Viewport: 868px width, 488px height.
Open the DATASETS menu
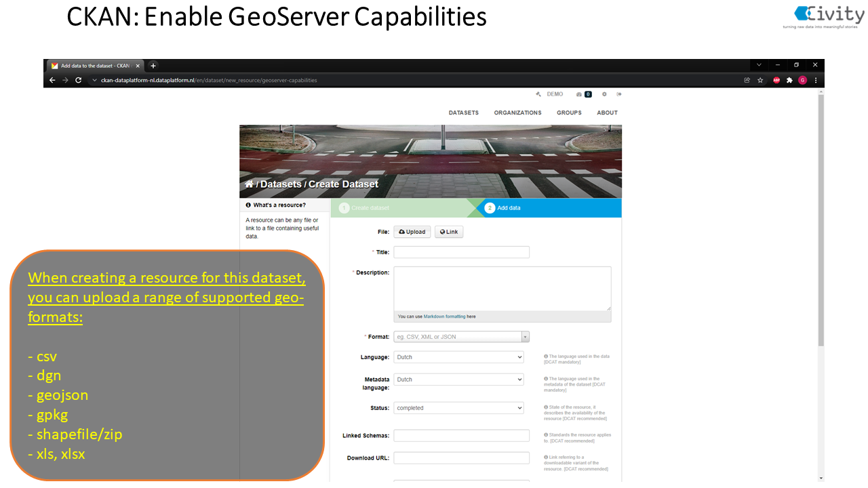[x=463, y=113]
